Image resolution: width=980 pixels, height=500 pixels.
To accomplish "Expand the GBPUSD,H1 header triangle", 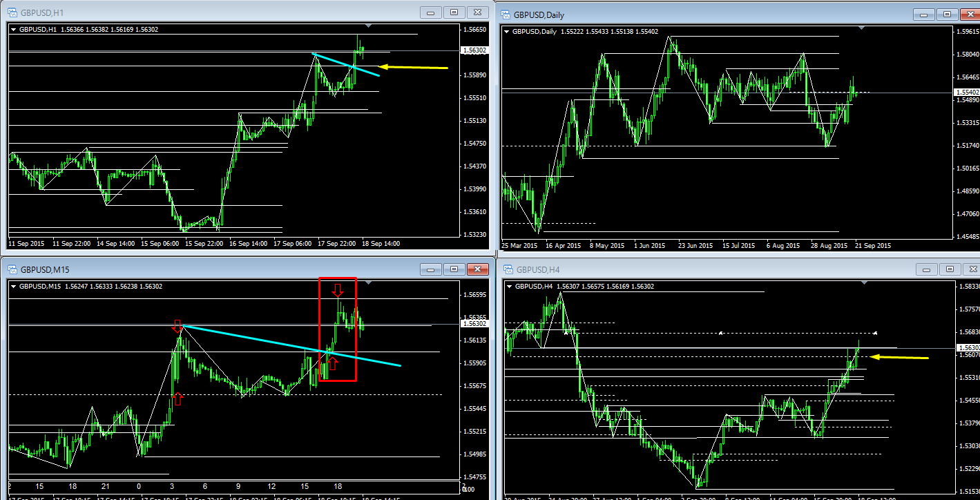I will tap(14, 30).
